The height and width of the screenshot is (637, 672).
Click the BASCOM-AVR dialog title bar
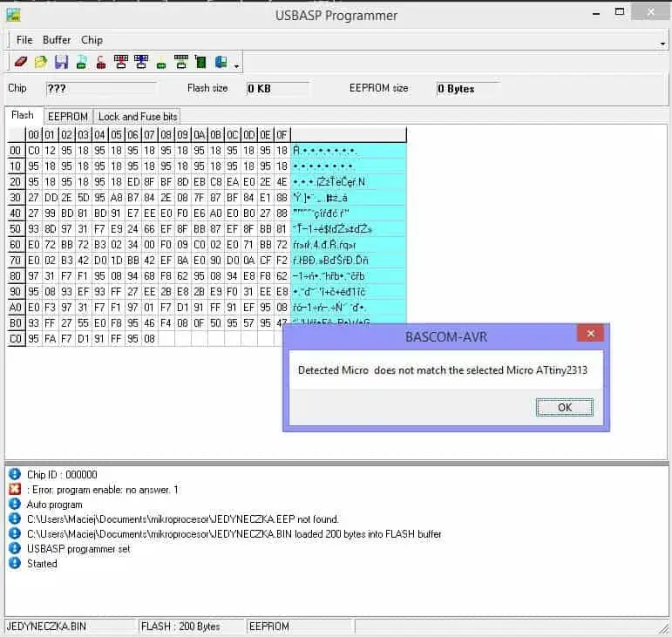pos(446,336)
